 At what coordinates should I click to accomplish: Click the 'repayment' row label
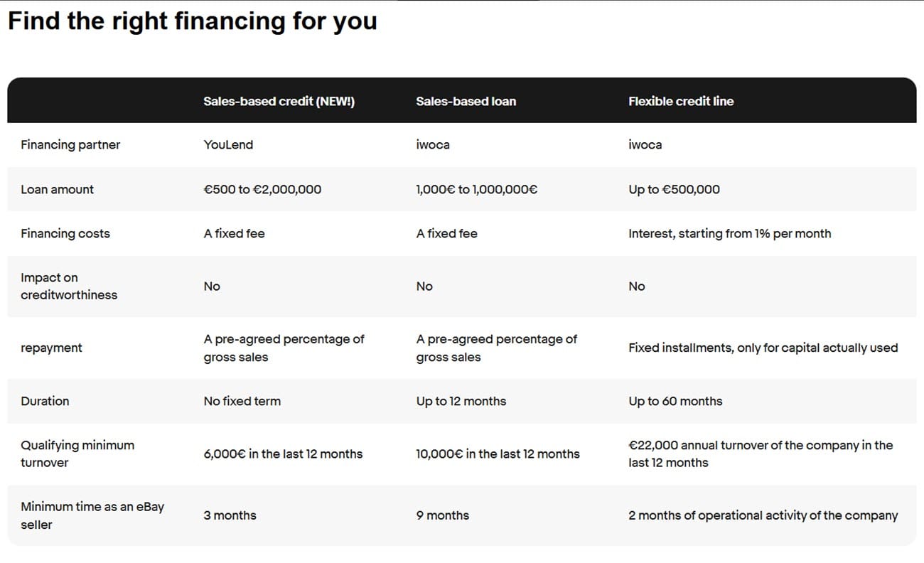click(51, 348)
